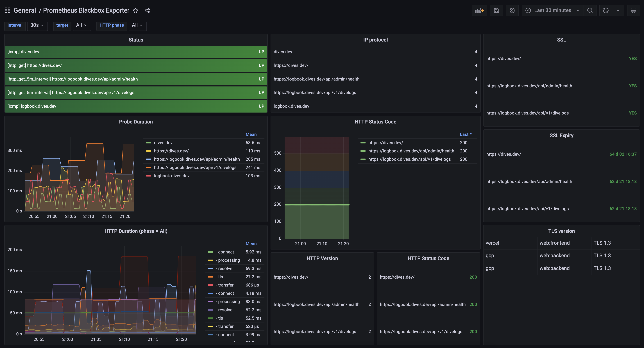This screenshot has height=348, width=644.
Task: Click the 14.8 ms processing legend row
Action: (235, 260)
